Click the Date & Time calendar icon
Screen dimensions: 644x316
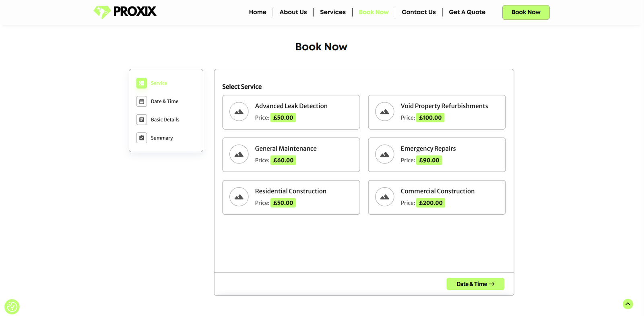point(142,101)
